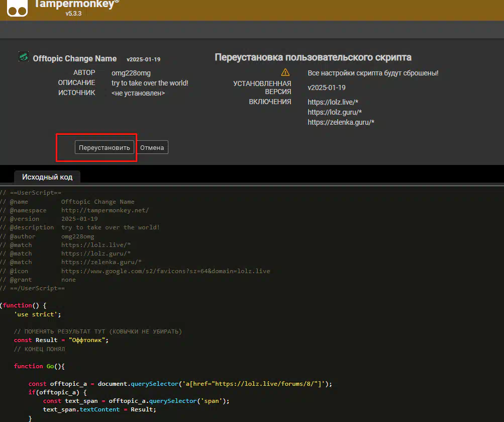504x422 pixels.
Task: Click the Переустановка пользовательского скрипта heading
Action: 313,57
